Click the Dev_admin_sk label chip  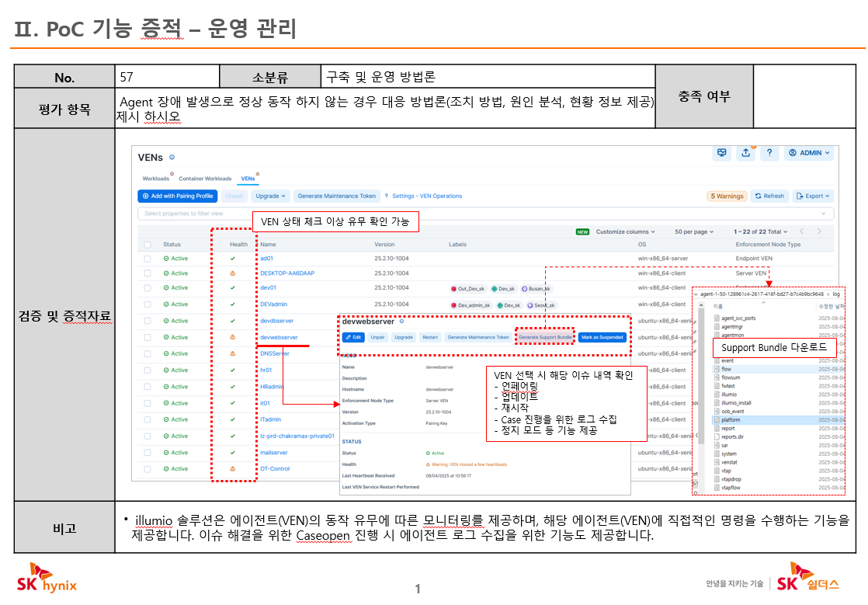[471, 305]
